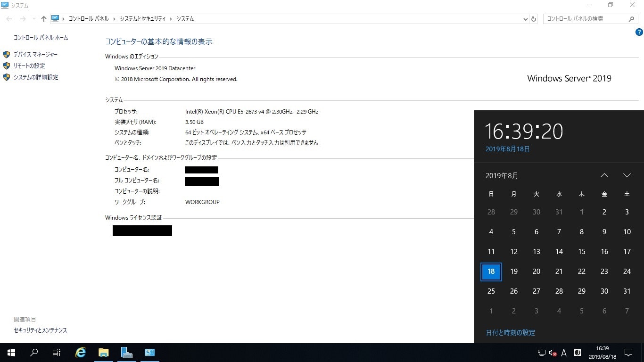Switch to System window taskbar icon

click(x=149, y=353)
